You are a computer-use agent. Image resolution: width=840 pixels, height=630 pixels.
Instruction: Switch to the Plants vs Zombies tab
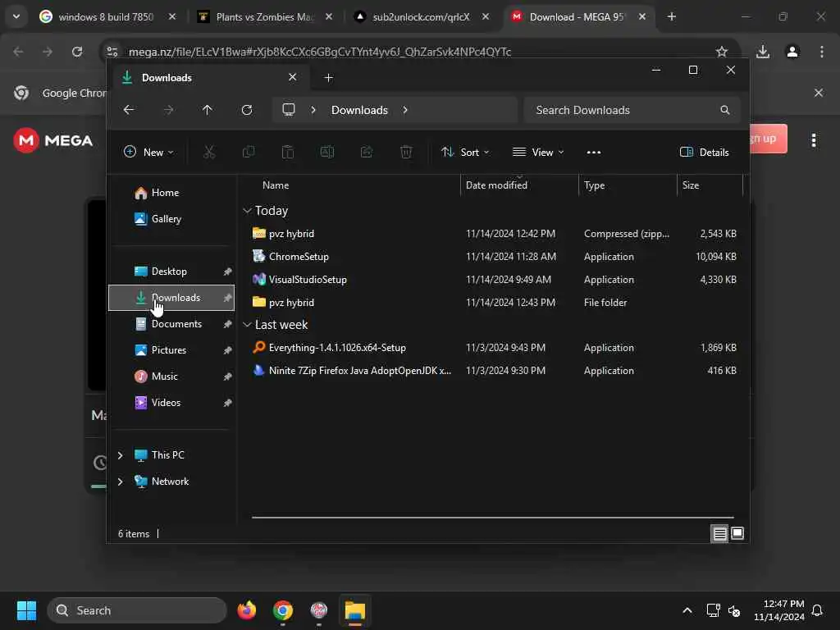tap(265, 16)
